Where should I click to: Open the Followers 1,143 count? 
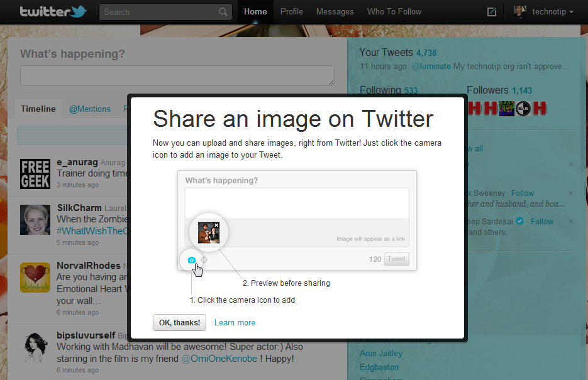tap(499, 90)
